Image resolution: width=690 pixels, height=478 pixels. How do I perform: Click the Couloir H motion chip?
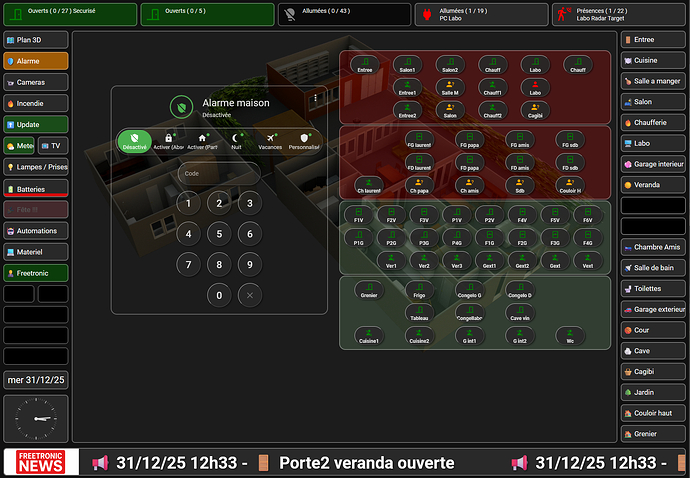point(571,185)
